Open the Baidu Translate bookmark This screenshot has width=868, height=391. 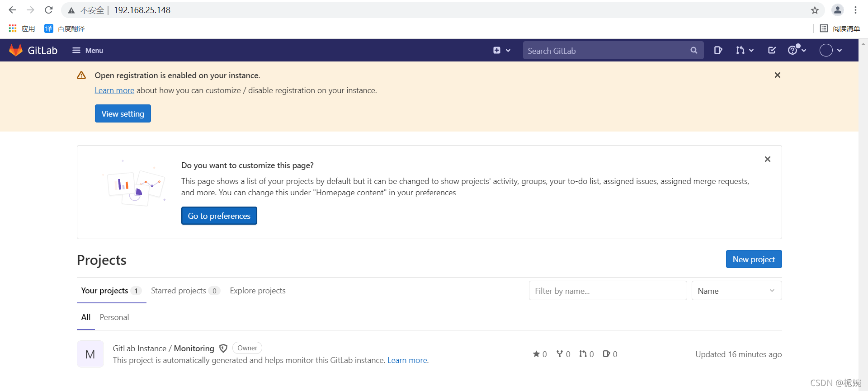click(65, 28)
